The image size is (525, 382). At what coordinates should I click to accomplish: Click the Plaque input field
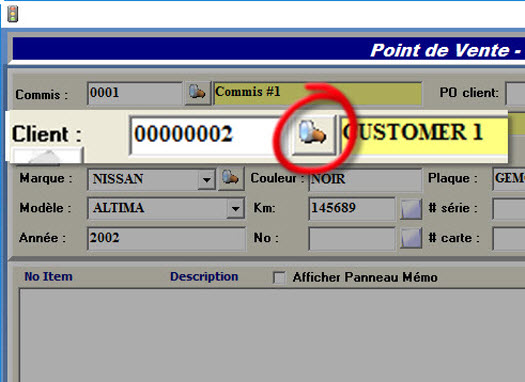[509, 179]
